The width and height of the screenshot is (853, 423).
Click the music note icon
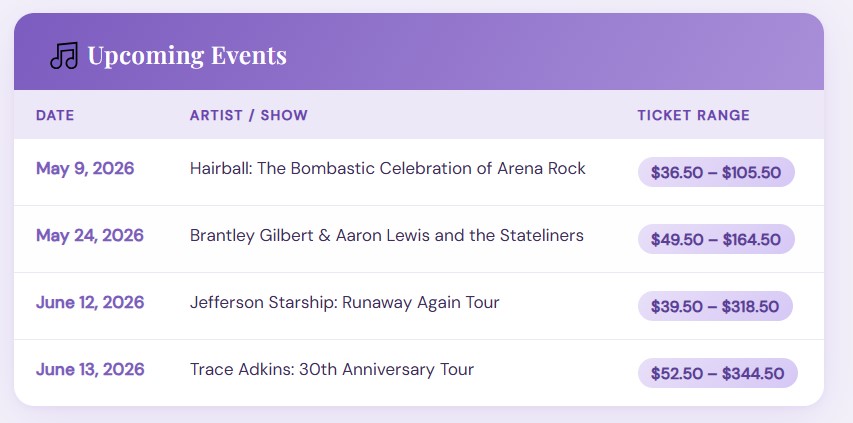(64, 56)
